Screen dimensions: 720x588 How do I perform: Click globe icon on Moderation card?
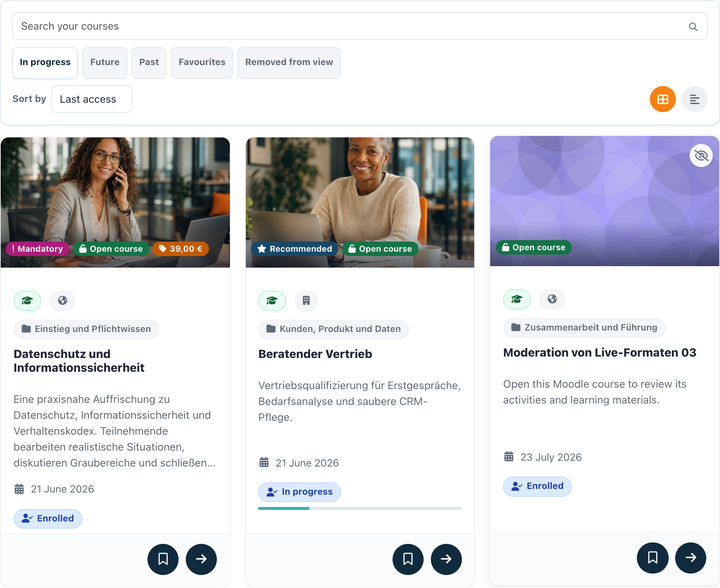552,299
